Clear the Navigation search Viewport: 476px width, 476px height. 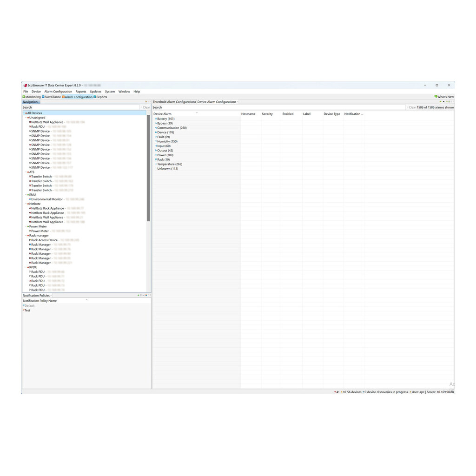[x=145, y=107]
